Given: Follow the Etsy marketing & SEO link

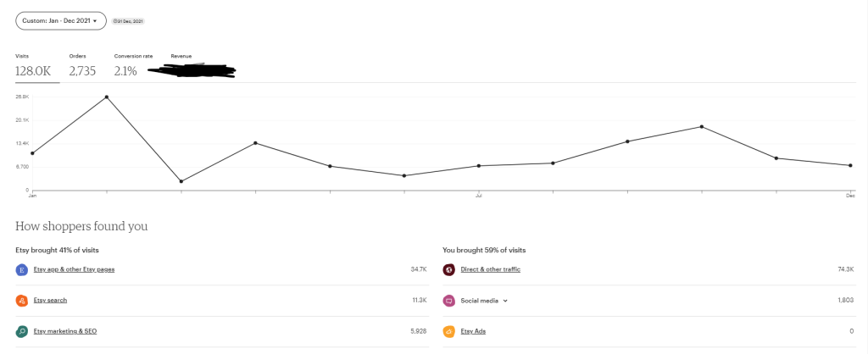Looking at the screenshot, I should (65, 331).
